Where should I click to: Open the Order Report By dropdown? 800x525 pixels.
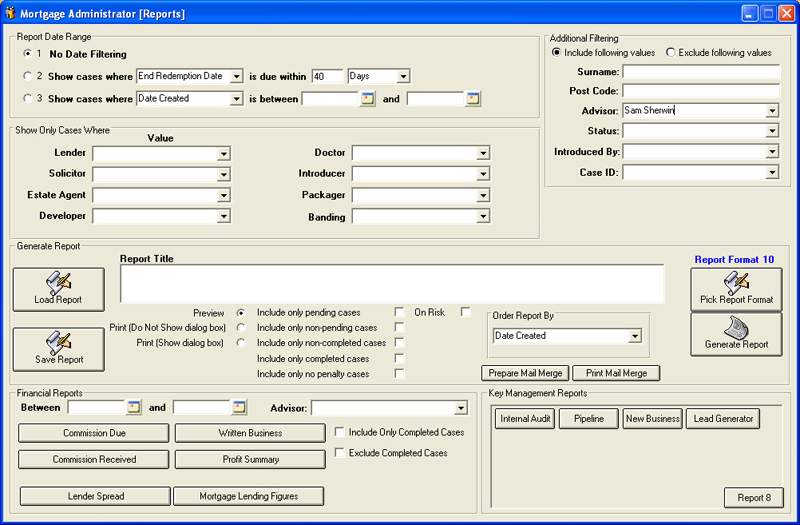(634, 336)
